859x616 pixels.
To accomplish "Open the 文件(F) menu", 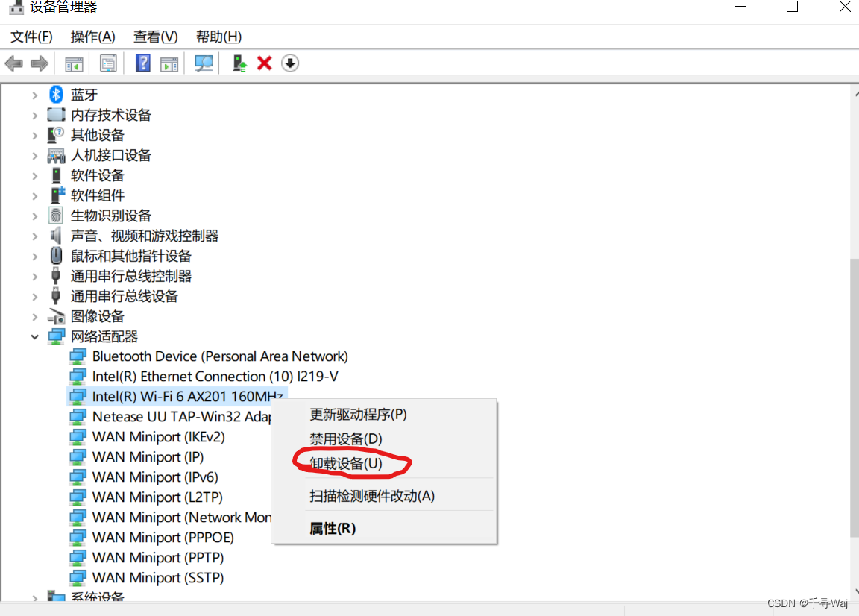I will coord(31,37).
